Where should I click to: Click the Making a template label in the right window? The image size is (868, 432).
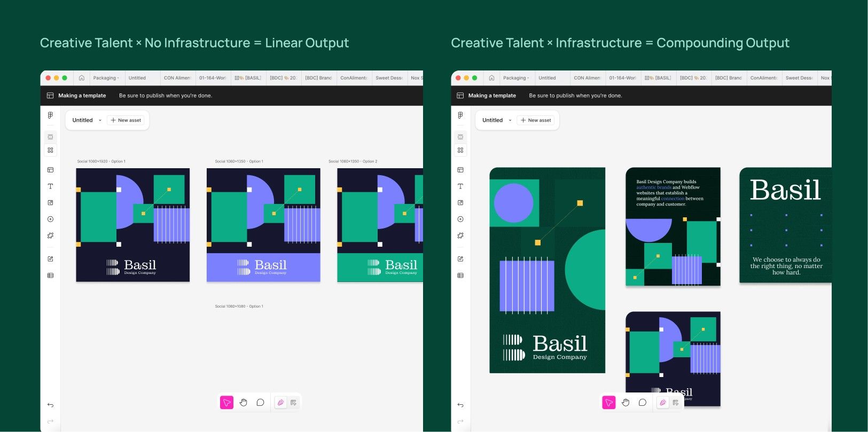pyautogui.click(x=492, y=96)
